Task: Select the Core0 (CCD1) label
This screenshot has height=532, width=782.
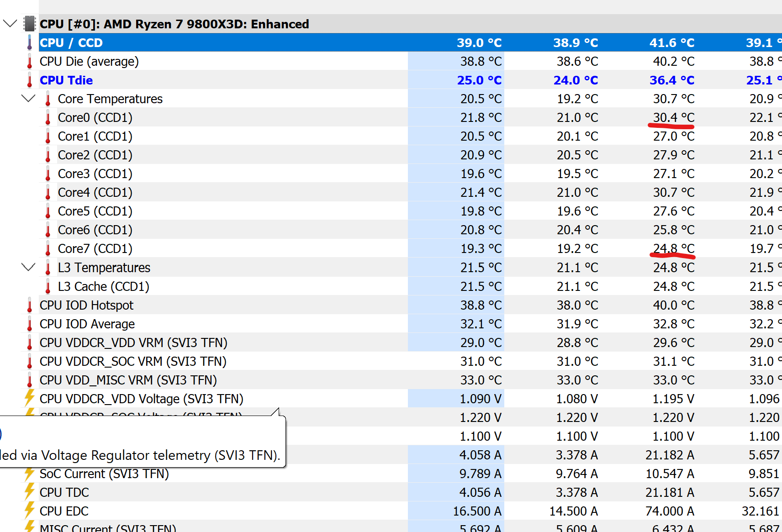Action: [95, 117]
